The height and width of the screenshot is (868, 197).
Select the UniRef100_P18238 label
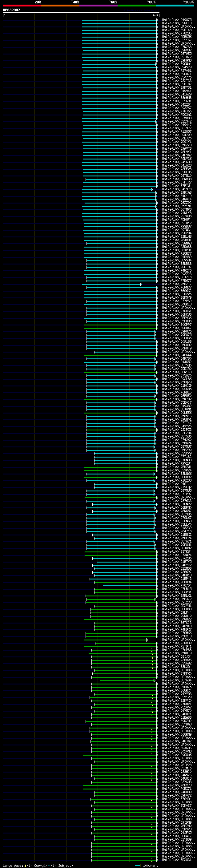pos(177,480)
